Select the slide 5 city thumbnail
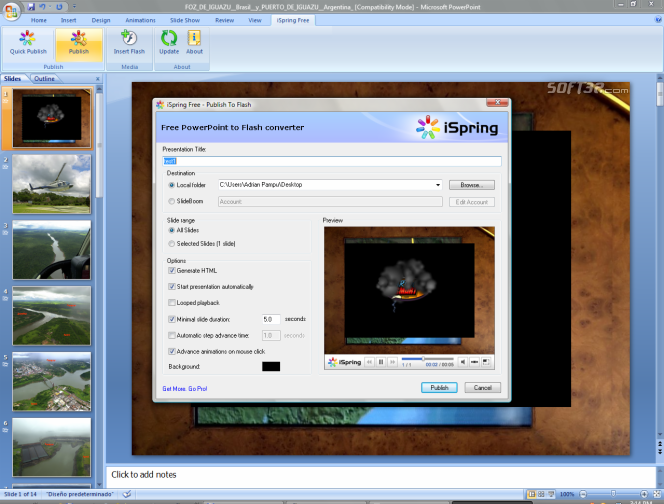Viewport: 664px width, 504px height. click(x=52, y=382)
